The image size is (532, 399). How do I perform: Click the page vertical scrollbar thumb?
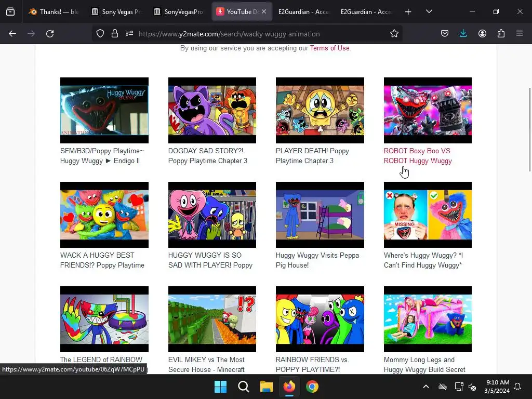point(529,129)
